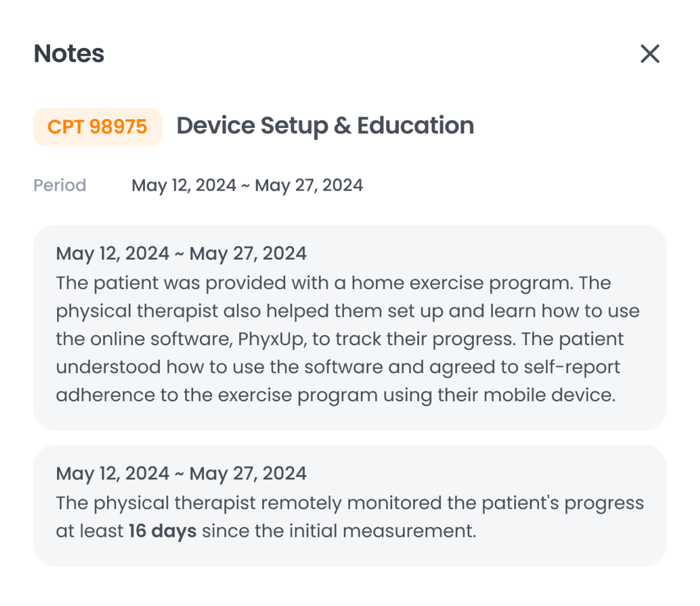Select the Device Setup & Education heading

[x=325, y=126]
